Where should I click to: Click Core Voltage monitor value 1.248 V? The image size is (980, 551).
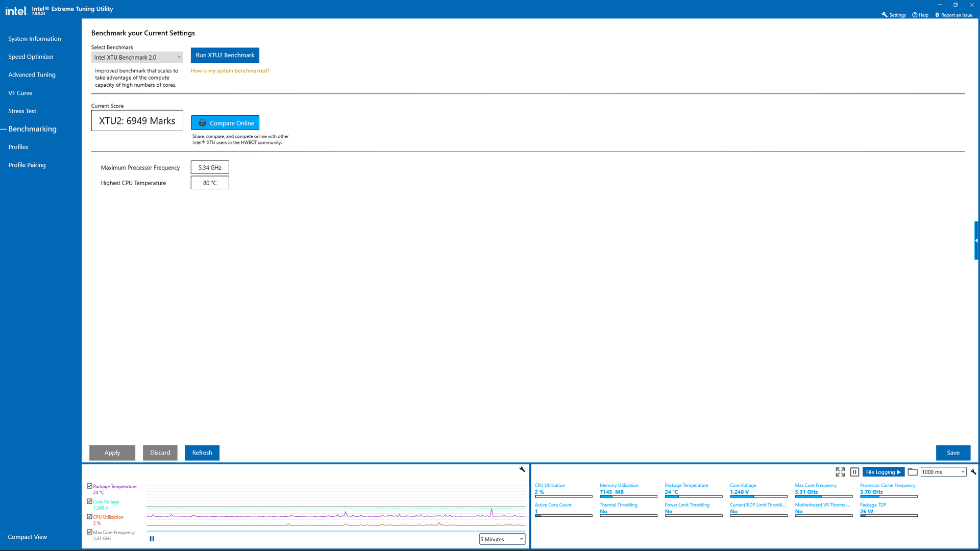pyautogui.click(x=739, y=492)
